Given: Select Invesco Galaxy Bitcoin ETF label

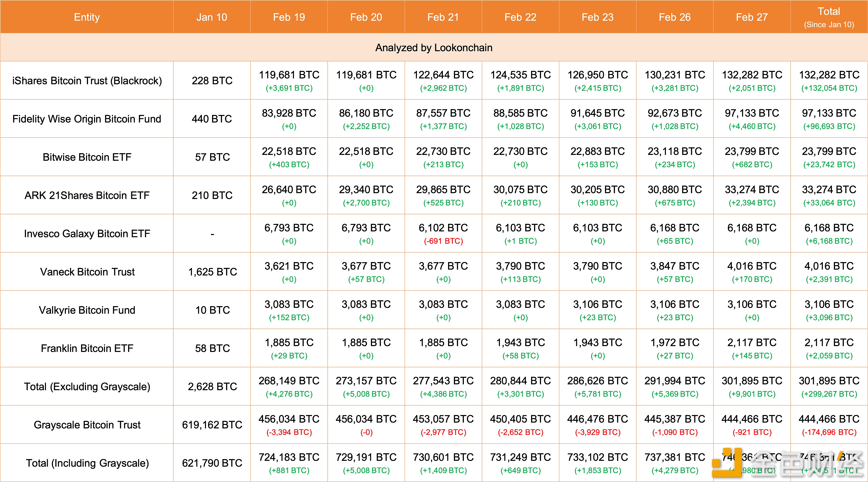Looking at the screenshot, I should pos(87,233).
